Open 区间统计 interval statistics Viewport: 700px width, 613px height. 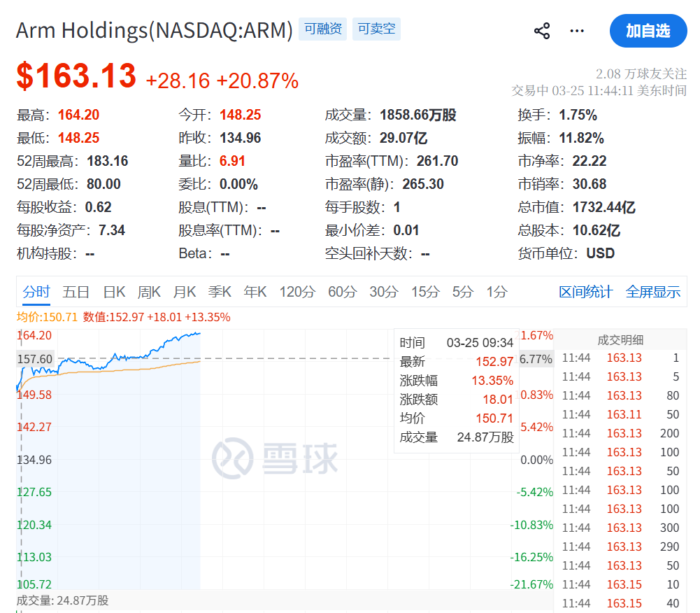coord(586,292)
